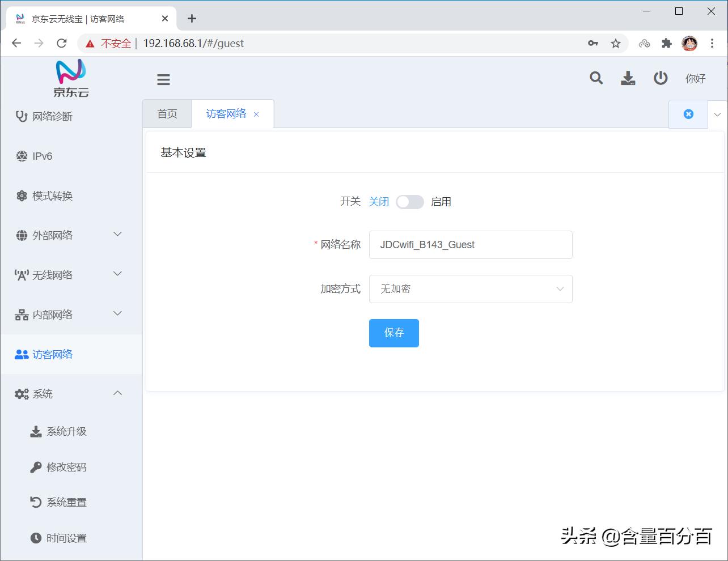Click the 保存 button
The image size is (728, 561).
tap(393, 333)
